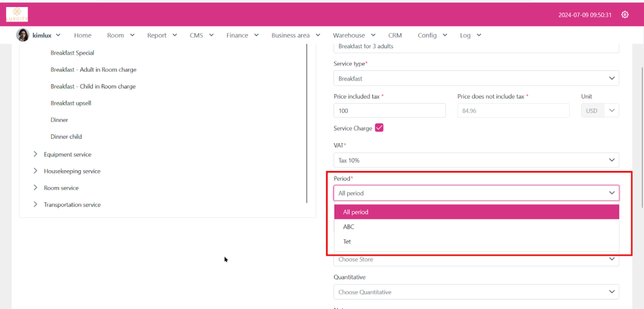Viewport: 644px width, 309px height.
Task: Expand the Equipment service tree node
Action: [36, 154]
